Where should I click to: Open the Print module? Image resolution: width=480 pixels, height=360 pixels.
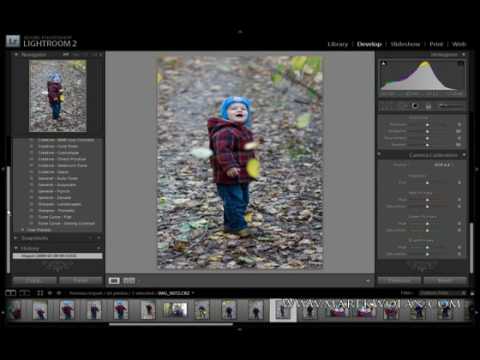pos(436,44)
